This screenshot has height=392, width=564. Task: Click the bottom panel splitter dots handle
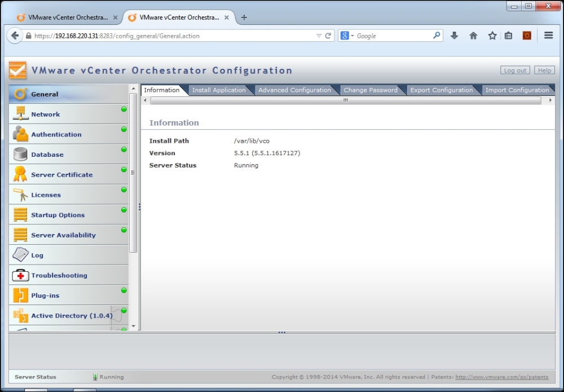[281, 332]
